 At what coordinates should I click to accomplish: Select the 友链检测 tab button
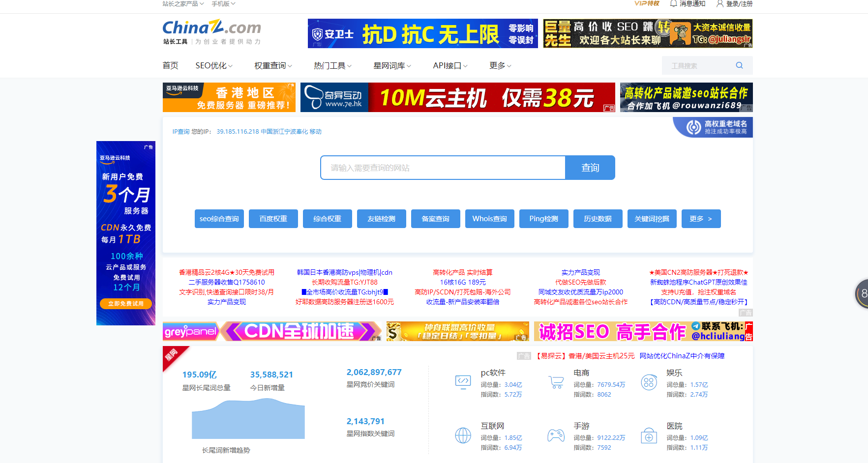[x=382, y=219]
